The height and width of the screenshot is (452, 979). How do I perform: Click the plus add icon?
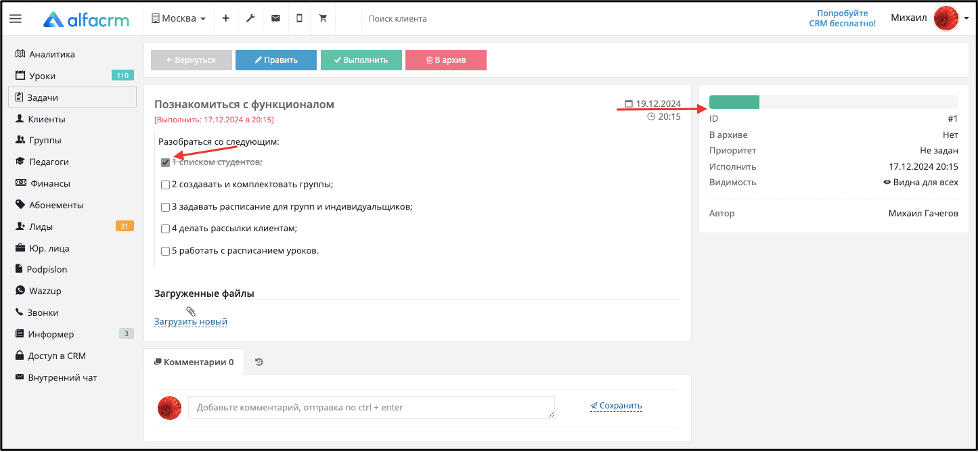click(x=225, y=19)
